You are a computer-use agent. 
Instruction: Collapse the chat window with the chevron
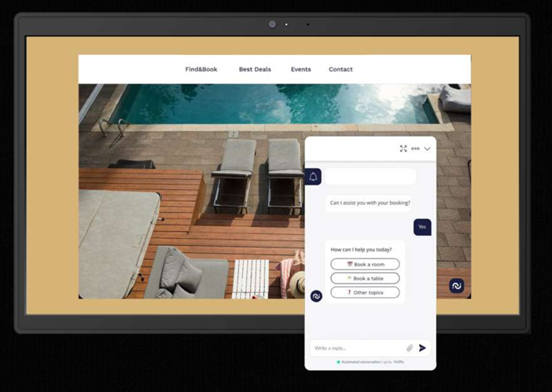(x=427, y=148)
